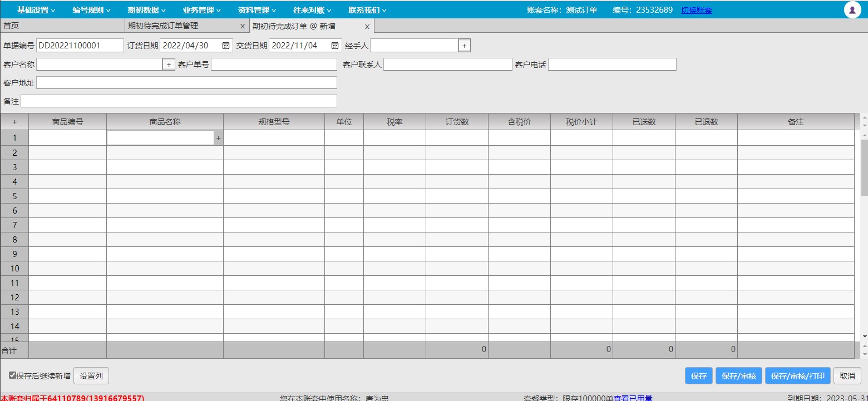Viewport: 868px width, 401px height.
Task: Click 税价小计 column header
Action: (x=581, y=122)
